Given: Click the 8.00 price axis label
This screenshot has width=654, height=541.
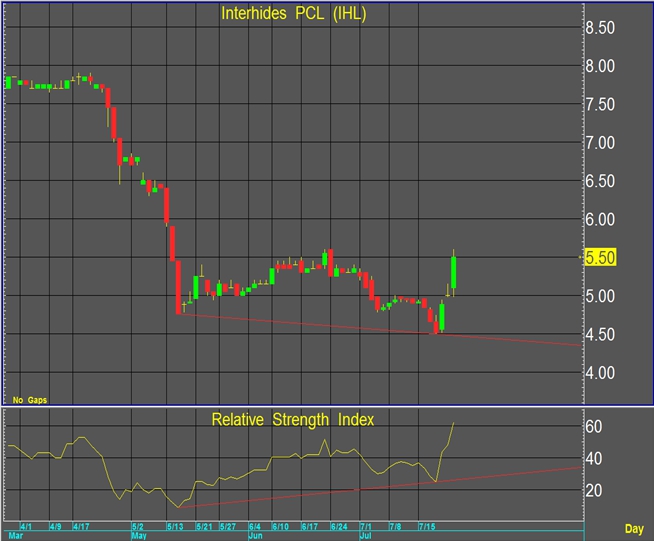Looking at the screenshot, I should click(x=600, y=66).
